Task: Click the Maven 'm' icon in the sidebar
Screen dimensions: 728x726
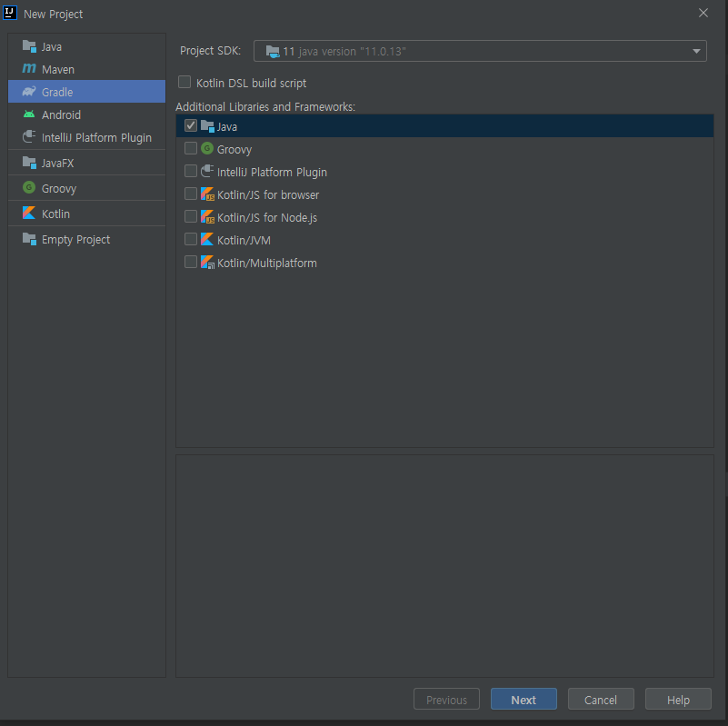Action: pos(29,69)
